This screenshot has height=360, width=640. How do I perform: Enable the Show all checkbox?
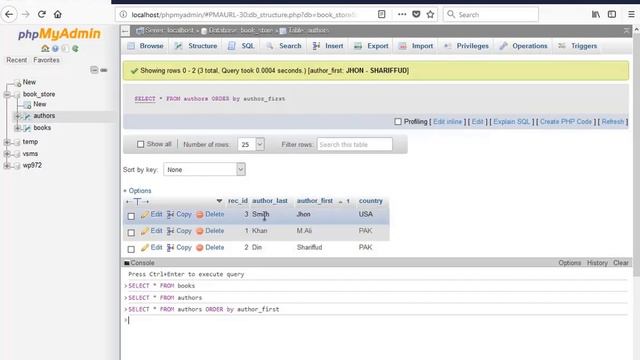click(140, 144)
